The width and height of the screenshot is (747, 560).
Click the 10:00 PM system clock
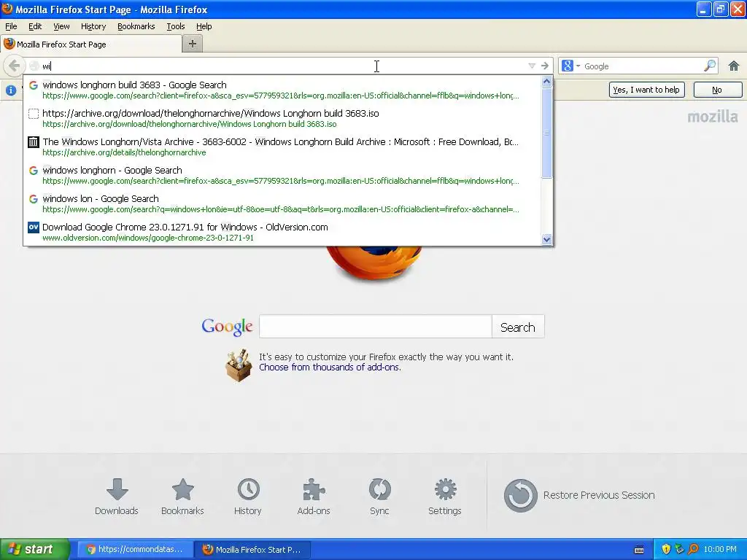[x=720, y=549]
